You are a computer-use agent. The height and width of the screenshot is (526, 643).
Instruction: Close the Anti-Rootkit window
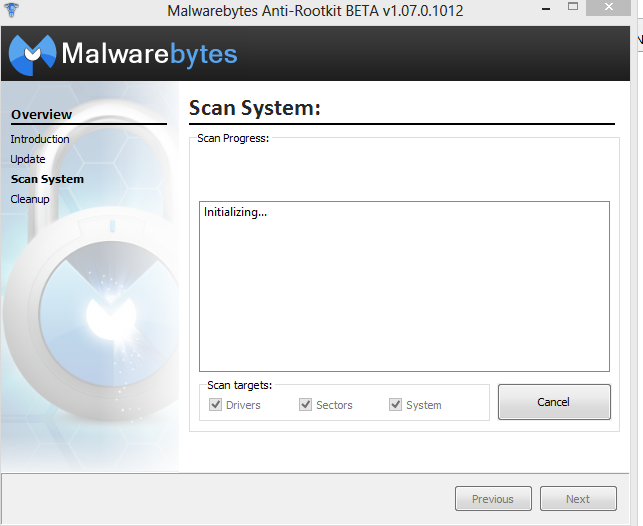(x=609, y=7)
